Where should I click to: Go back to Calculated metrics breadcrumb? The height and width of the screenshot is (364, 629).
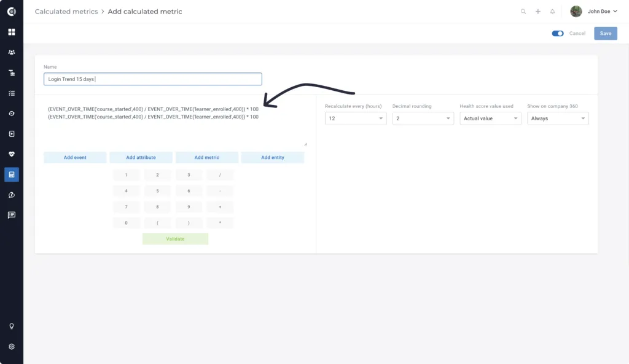tap(66, 12)
